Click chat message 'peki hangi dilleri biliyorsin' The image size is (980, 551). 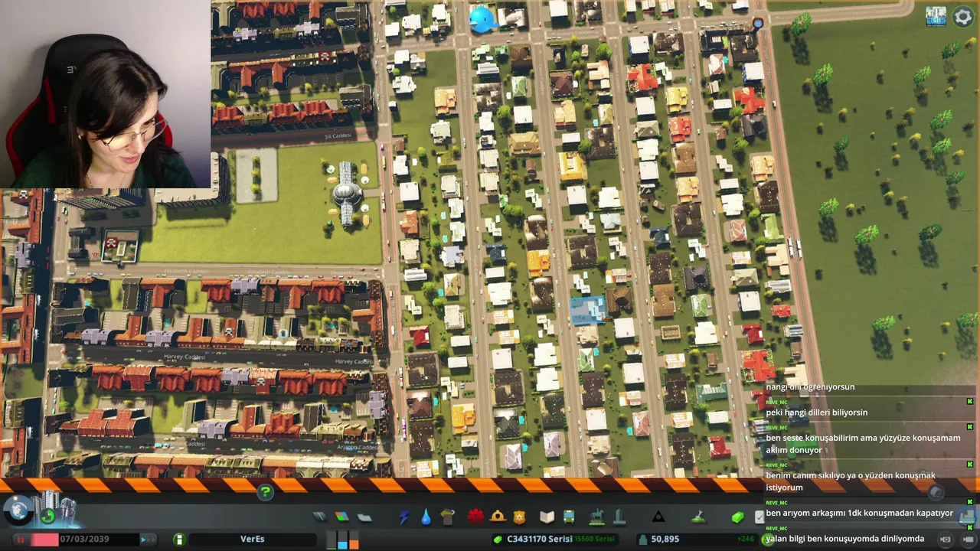click(817, 412)
